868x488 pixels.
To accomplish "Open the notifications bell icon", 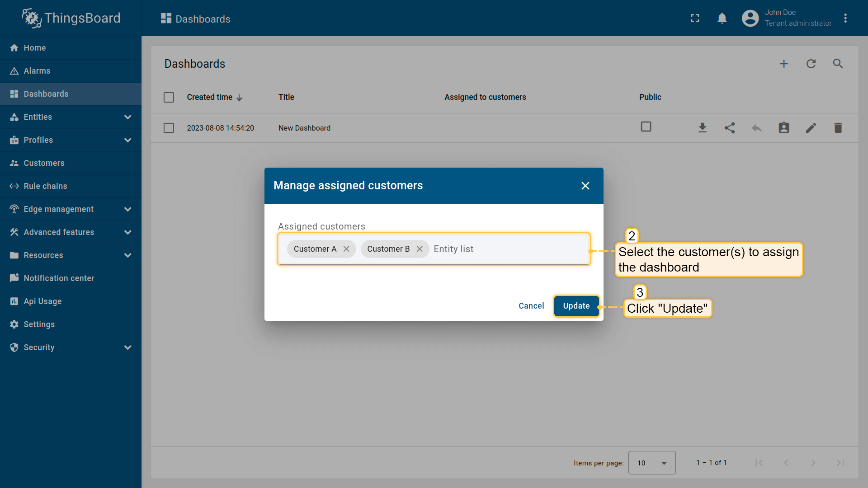I will coord(722,18).
